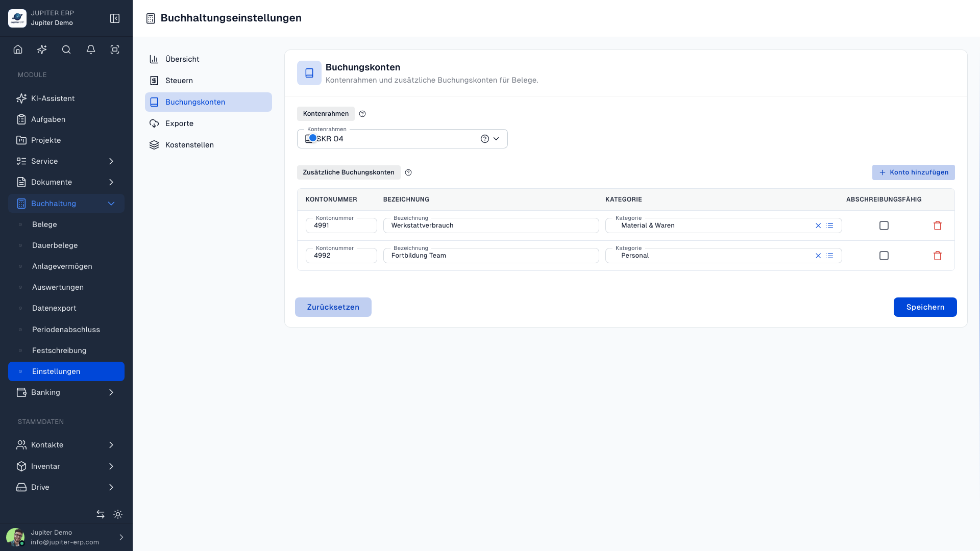The height and width of the screenshot is (551, 980).
Task: Clear the Personal category
Action: click(818, 256)
